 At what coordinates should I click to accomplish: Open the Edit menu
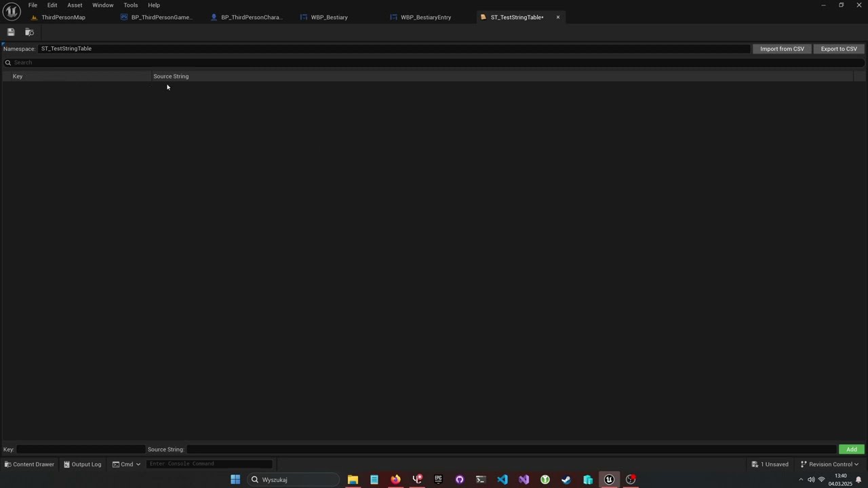click(x=52, y=5)
